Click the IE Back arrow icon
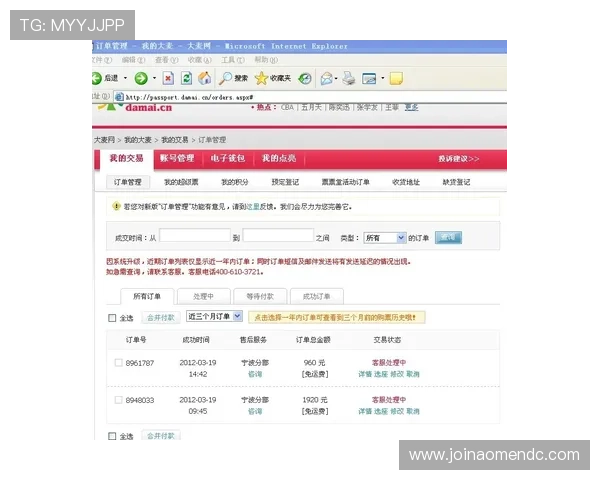The width and height of the screenshot is (600, 480). 96,78
